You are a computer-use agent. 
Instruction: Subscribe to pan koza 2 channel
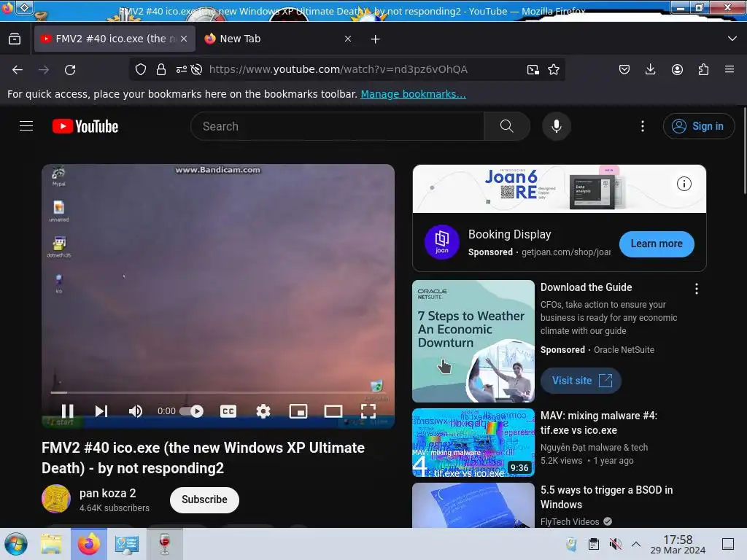coord(204,499)
